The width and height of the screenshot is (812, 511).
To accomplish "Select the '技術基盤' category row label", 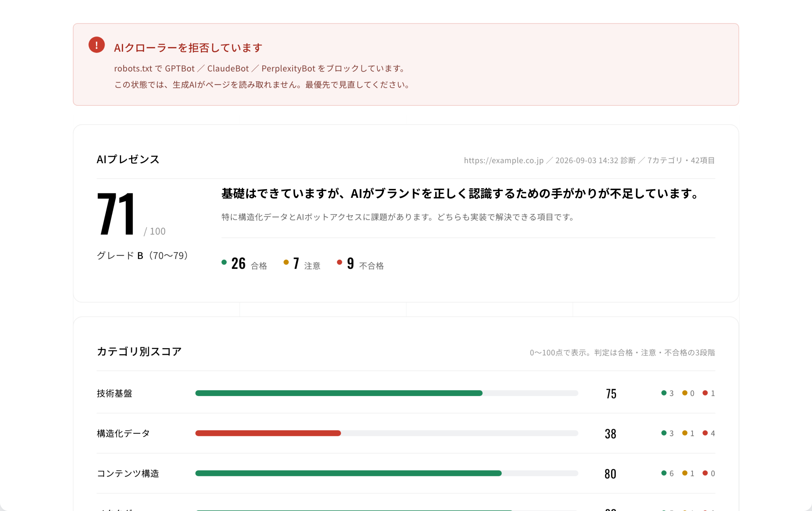I will [114, 394].
